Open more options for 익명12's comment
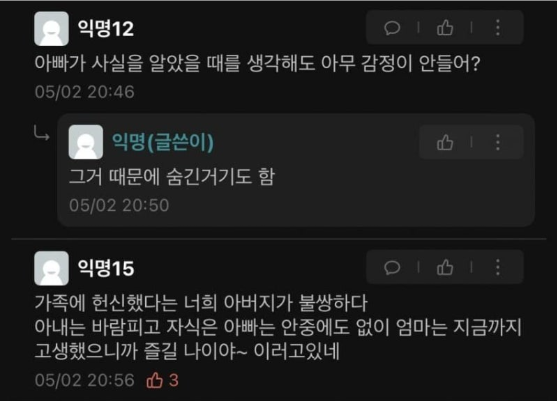557x401 pixels. coord(498,28)
